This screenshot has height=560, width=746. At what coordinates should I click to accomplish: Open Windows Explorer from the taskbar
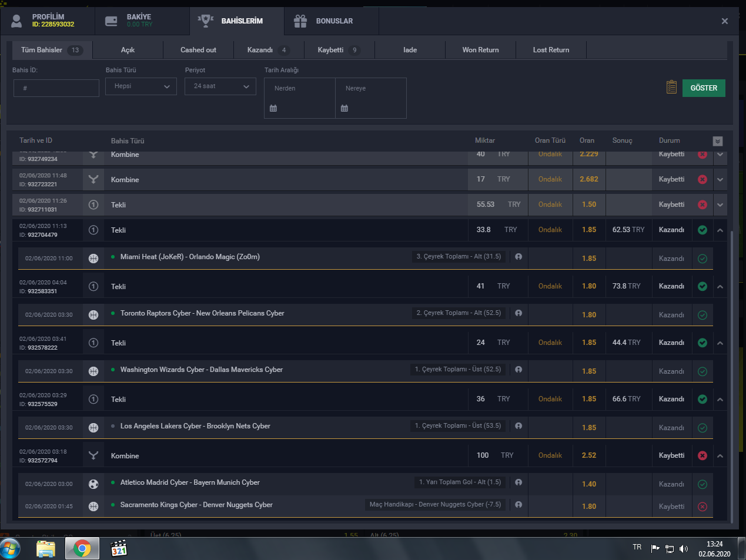[x=46, y=549]
